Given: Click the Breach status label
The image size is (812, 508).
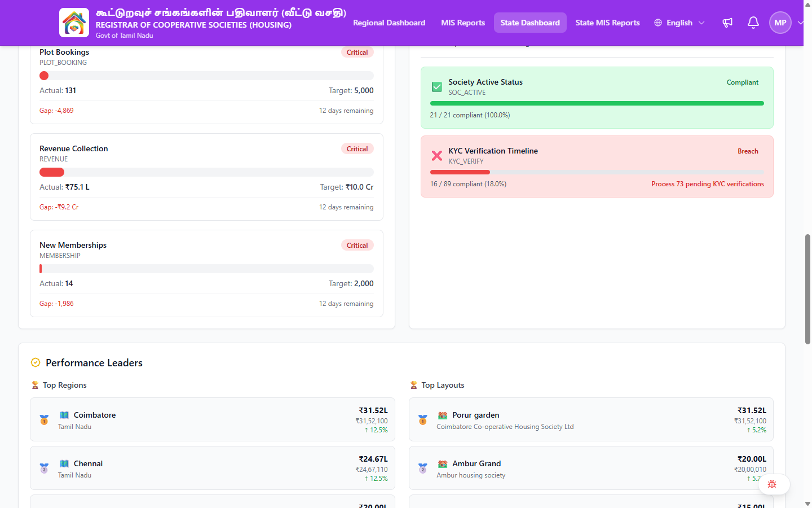Looking at the screenshot, I should pos(748,151).
